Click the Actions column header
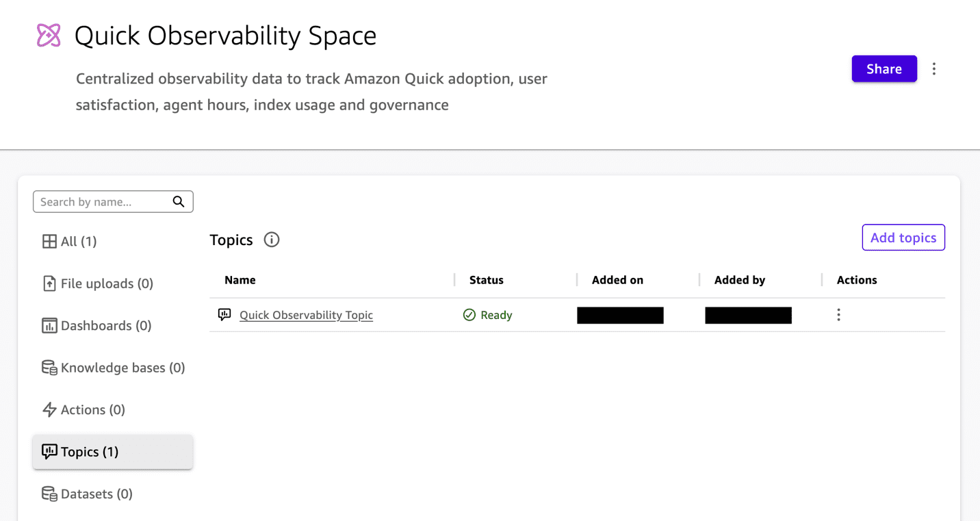The width and height of the screenshot is (980, 521). coord(857,280)
